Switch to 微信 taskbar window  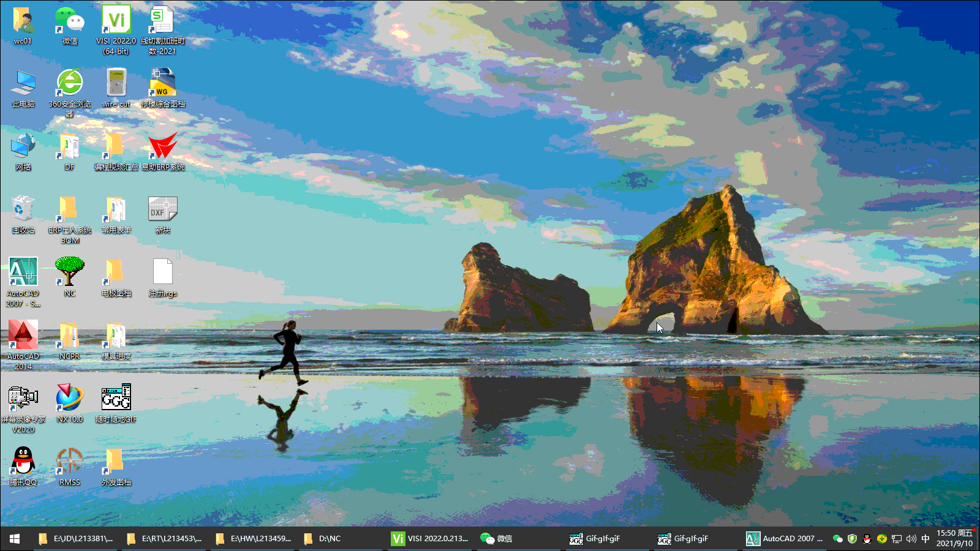point(519,539)
